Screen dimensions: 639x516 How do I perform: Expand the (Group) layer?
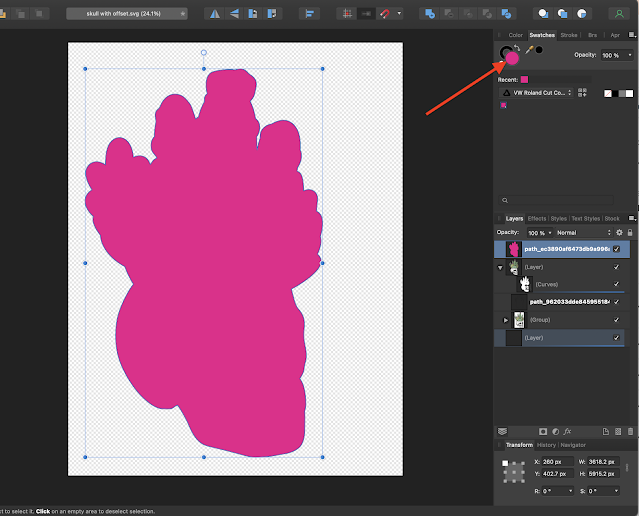click(x=506, y=320)
